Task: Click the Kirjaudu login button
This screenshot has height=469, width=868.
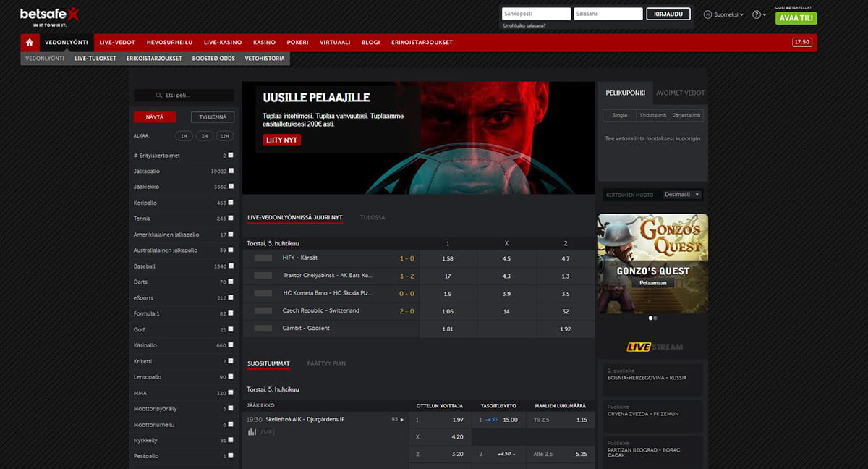Action: point(668,14)
